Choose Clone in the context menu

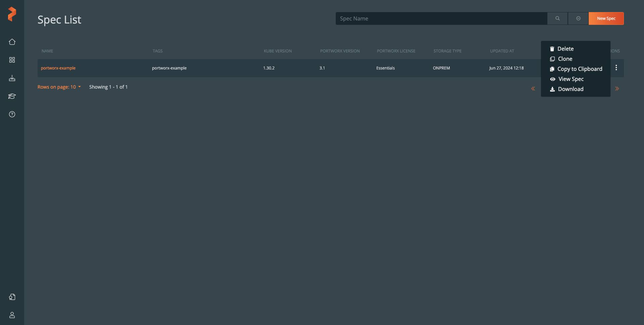565,59
